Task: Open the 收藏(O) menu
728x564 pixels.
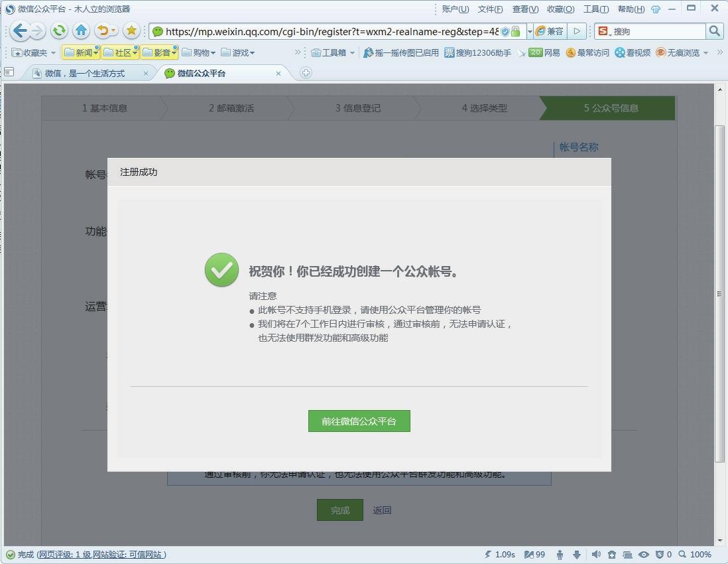Action: 560,9
